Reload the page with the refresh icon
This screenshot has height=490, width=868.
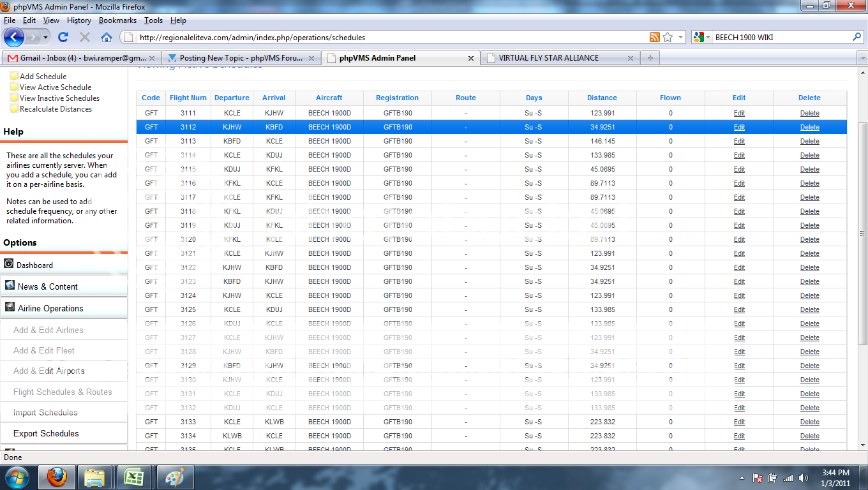[x=63, y=37]
